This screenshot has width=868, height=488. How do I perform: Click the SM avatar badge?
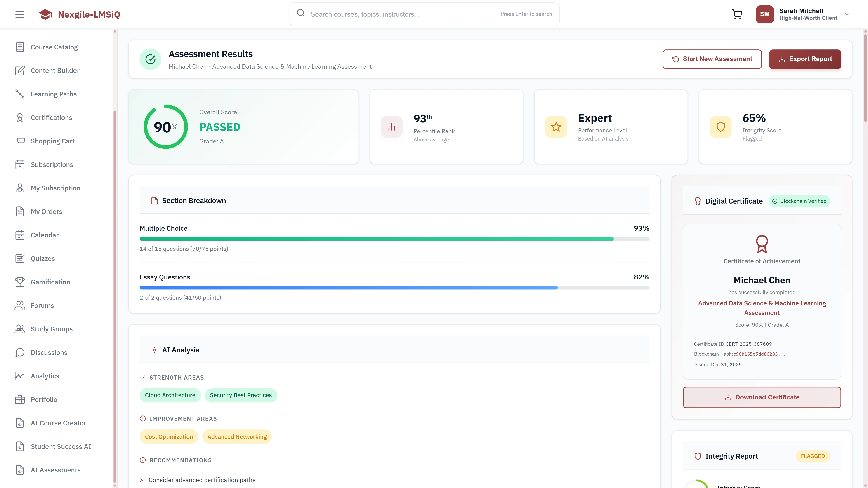(764, 14)
